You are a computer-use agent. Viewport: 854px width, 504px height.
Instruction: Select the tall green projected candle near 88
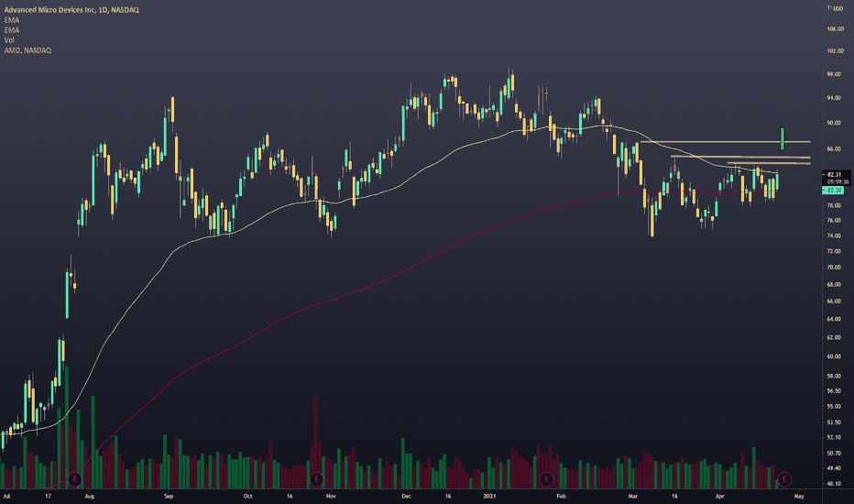783,138
